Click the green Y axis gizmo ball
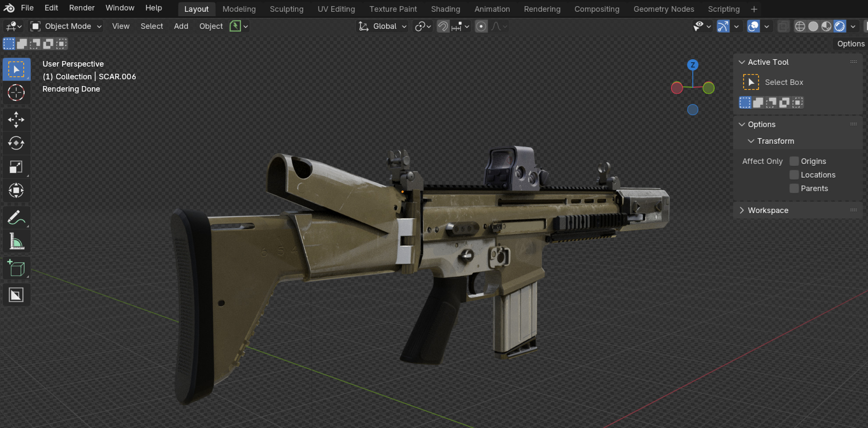 (x=709, y=88)
